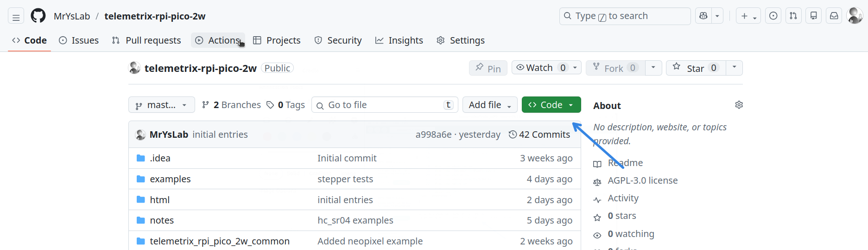Go to the Insights tab

(x=399, y=40)
